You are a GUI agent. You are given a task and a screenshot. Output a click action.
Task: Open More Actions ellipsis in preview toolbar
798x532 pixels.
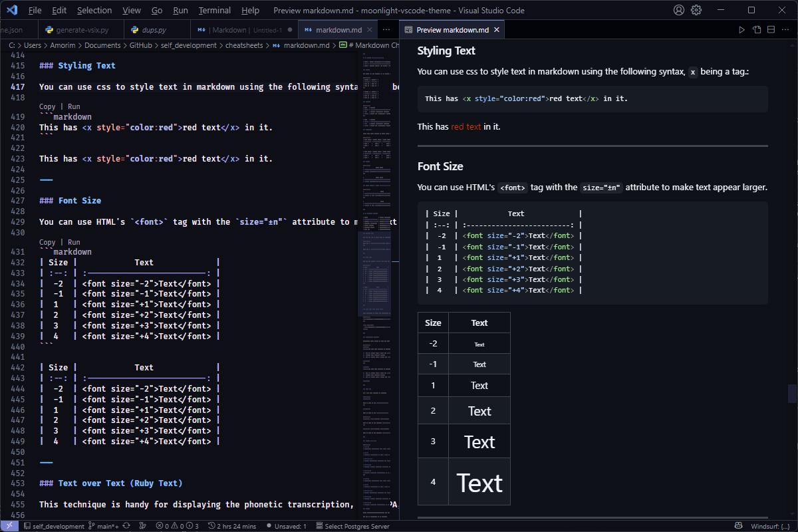pyautogui.click(x=786, y=30)
